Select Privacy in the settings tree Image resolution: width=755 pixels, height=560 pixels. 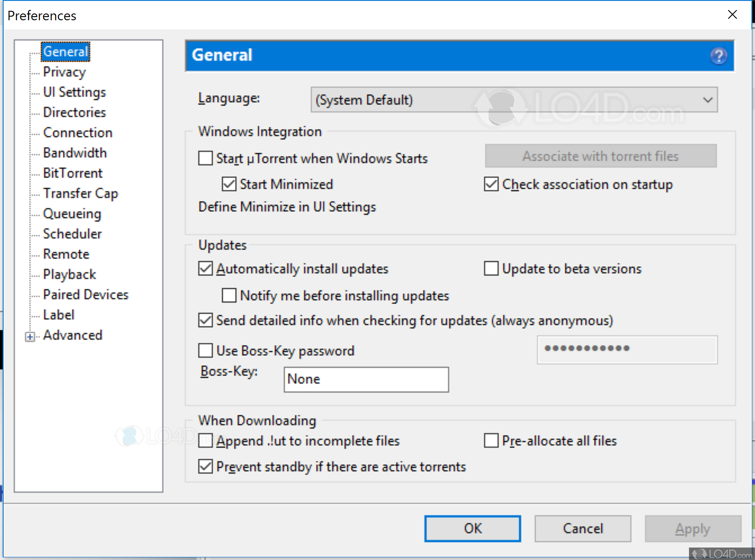pyautogui.click(x=64, y=72)
